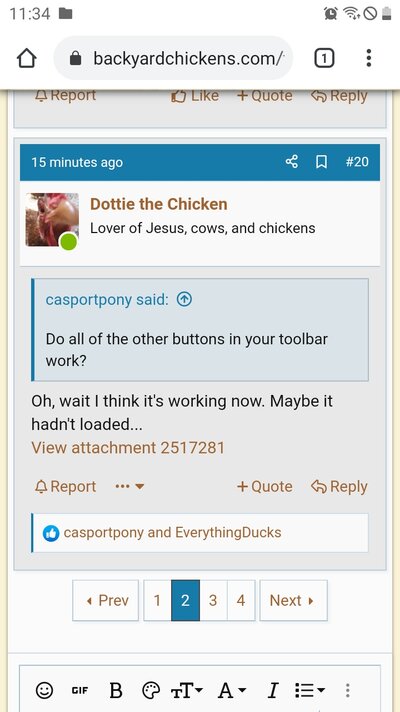The width and height of the screenshot is (400, 712).
Task: Go to page 3 of thread
Action: pyautogui.click(x=213, y=600)
